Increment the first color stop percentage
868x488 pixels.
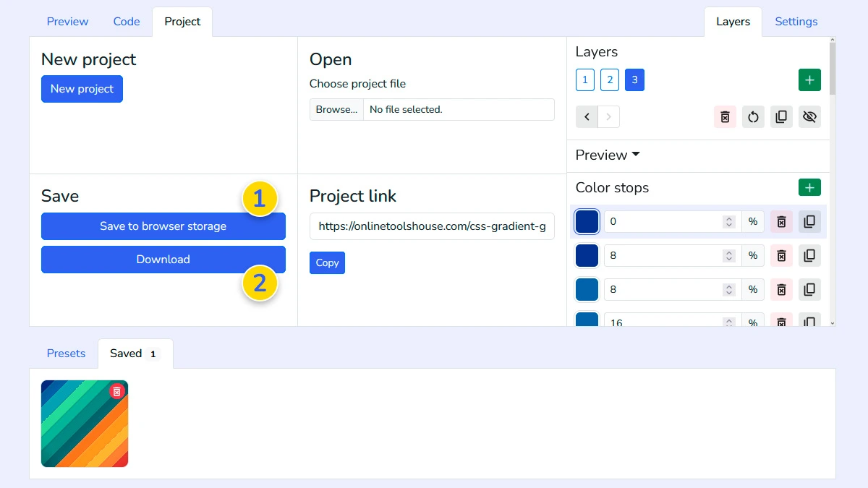tap(729, 218)
